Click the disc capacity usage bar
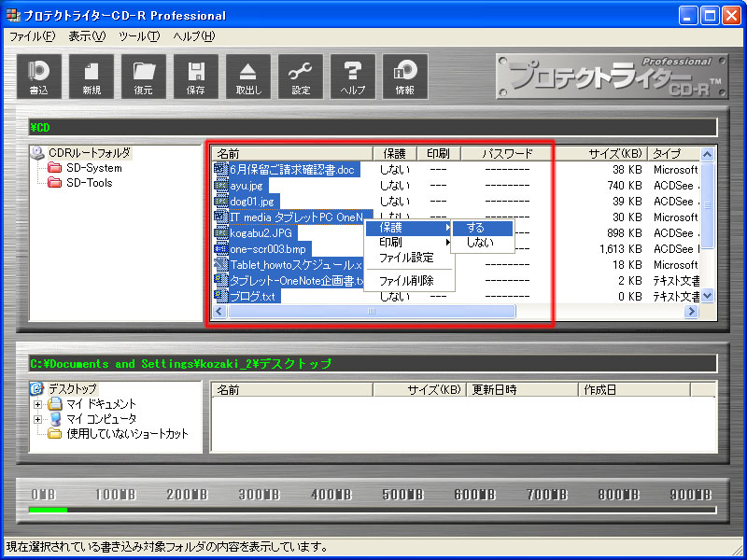The image size is (747, 560). [372, 510]
